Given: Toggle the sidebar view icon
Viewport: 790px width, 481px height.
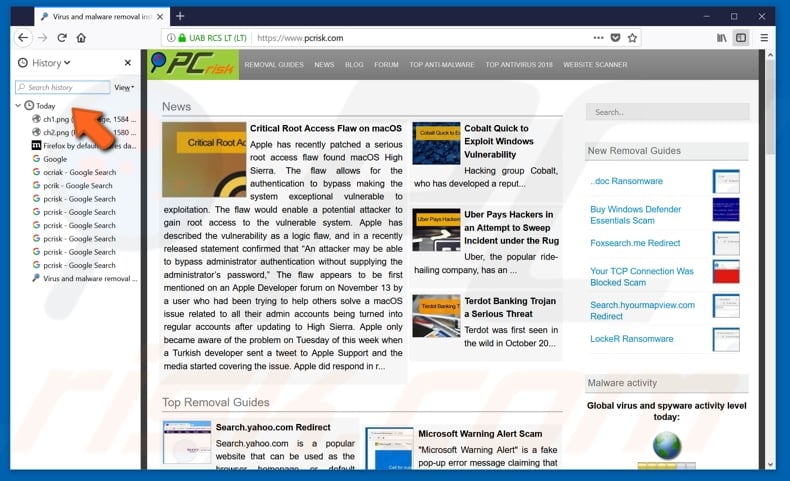Looking at the screenshot, I should pos(741,38).
